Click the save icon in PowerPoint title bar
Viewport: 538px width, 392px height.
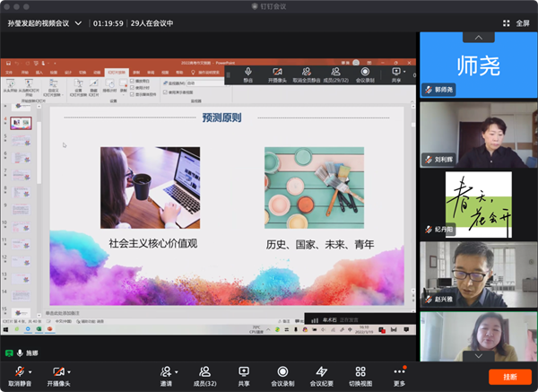click(8, 63)
